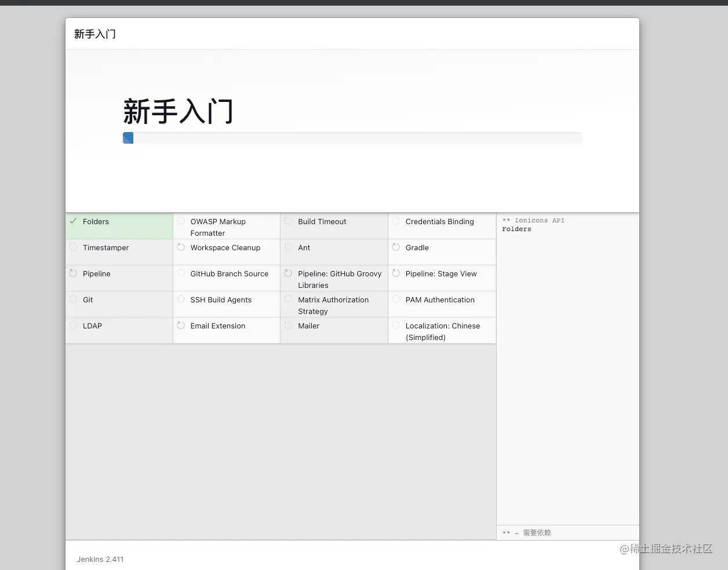Viewport: 728px width, 570px height.
Task: Click the pending icon beside Build Timeout
Action: (288, 221)
